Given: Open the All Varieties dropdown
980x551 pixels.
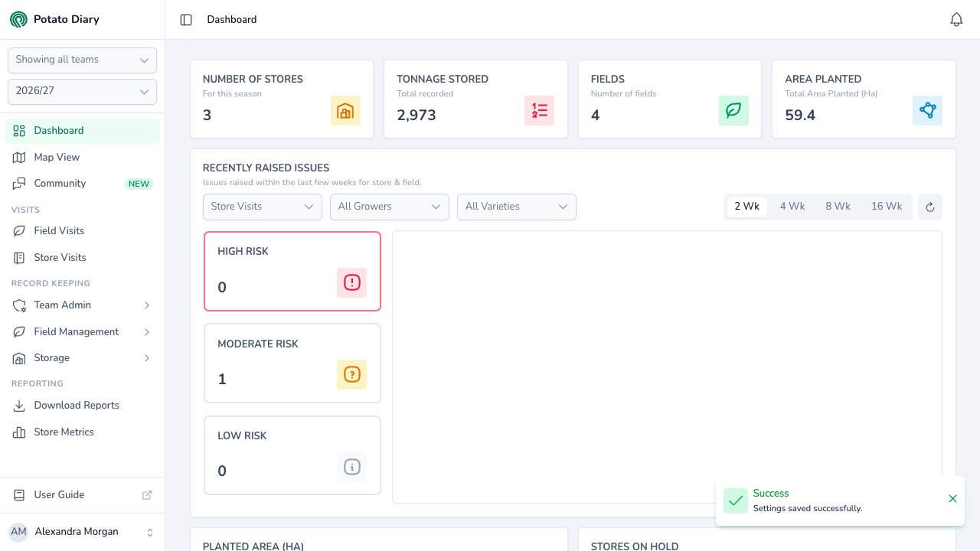Looking at the screenshot, I should click(517, 207).
